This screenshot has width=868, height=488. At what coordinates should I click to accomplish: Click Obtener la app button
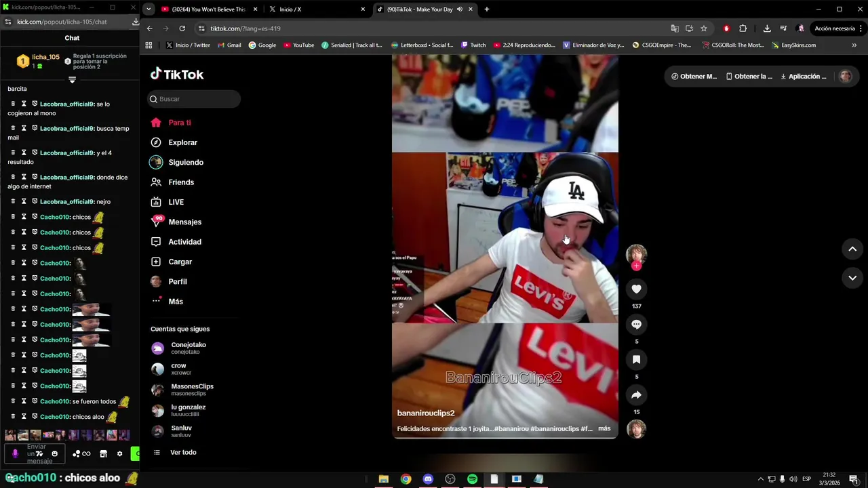[749, 77]
